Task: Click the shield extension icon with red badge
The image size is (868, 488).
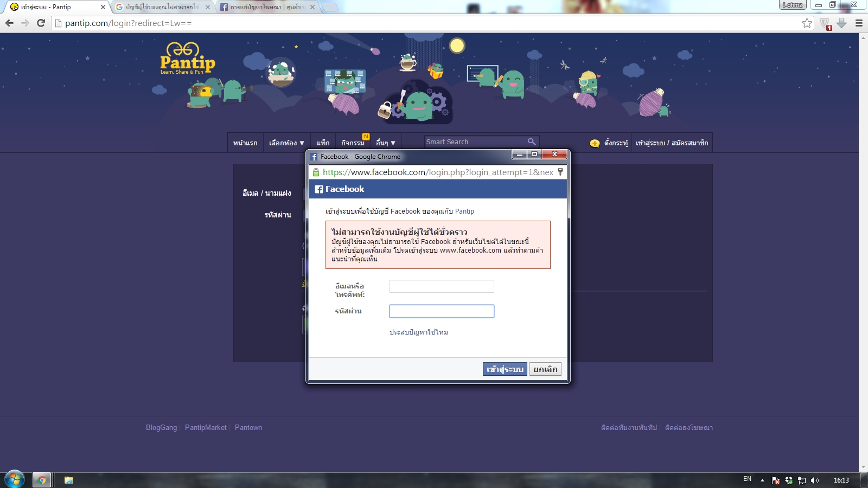Action: 825,23
